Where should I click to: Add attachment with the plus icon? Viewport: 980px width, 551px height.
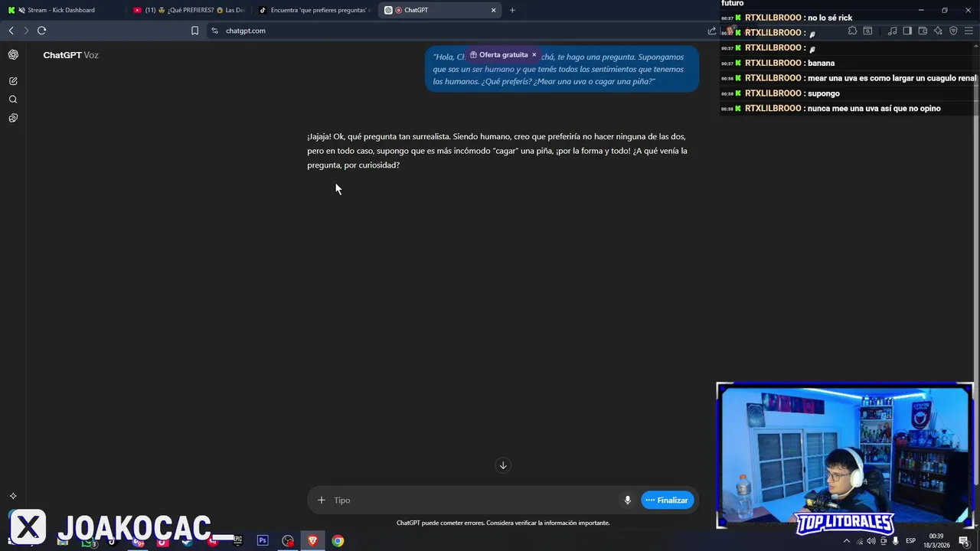tap(322, 500)
